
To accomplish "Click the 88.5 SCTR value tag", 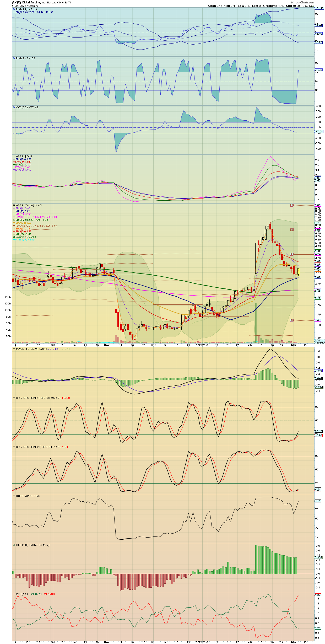I will 318,501.
